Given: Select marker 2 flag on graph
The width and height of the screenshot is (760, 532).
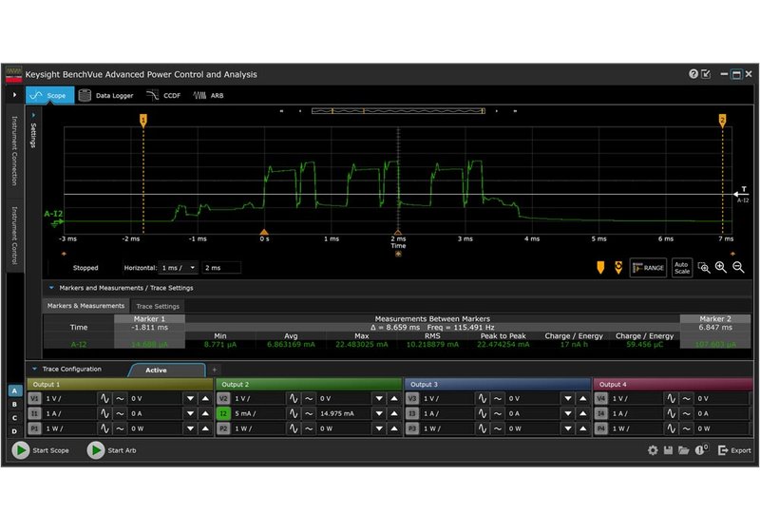Looking at the screenshot, I should [722, 120].
